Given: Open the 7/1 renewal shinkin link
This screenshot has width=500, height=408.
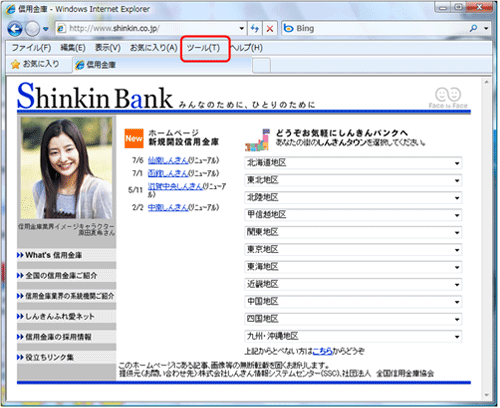Looking at the screenshot, I should 168,173.
